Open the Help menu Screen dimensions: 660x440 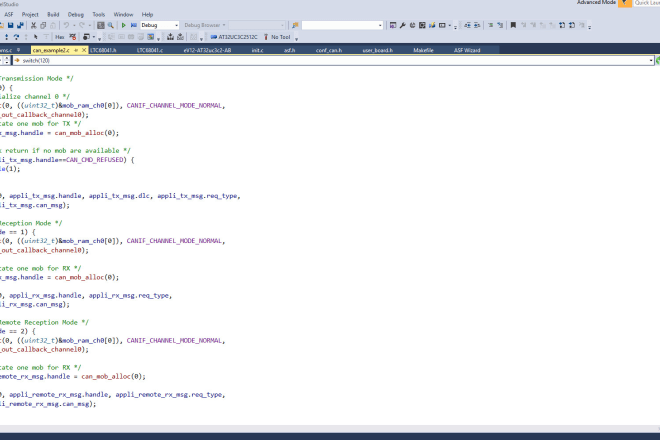(x=147, y=14)
